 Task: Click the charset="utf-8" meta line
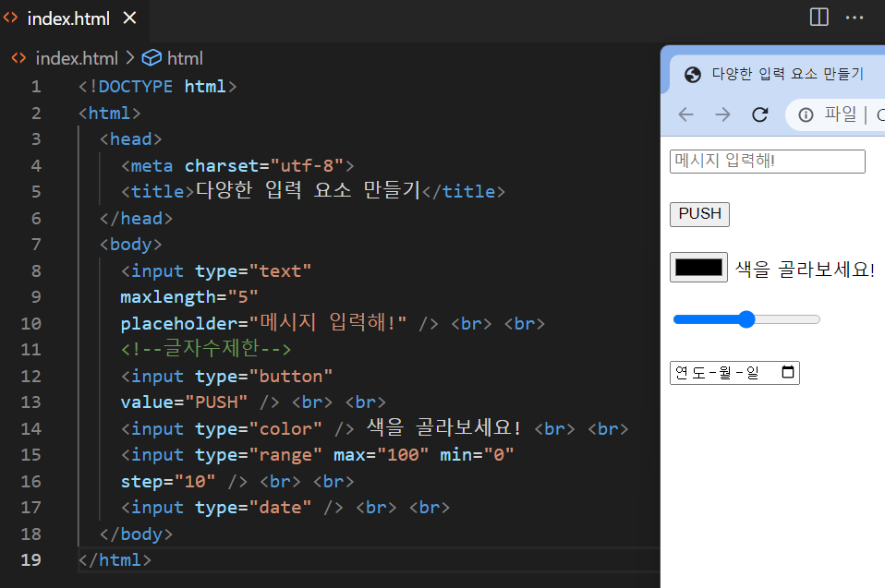pyautogui.click(x=237, y=166)
